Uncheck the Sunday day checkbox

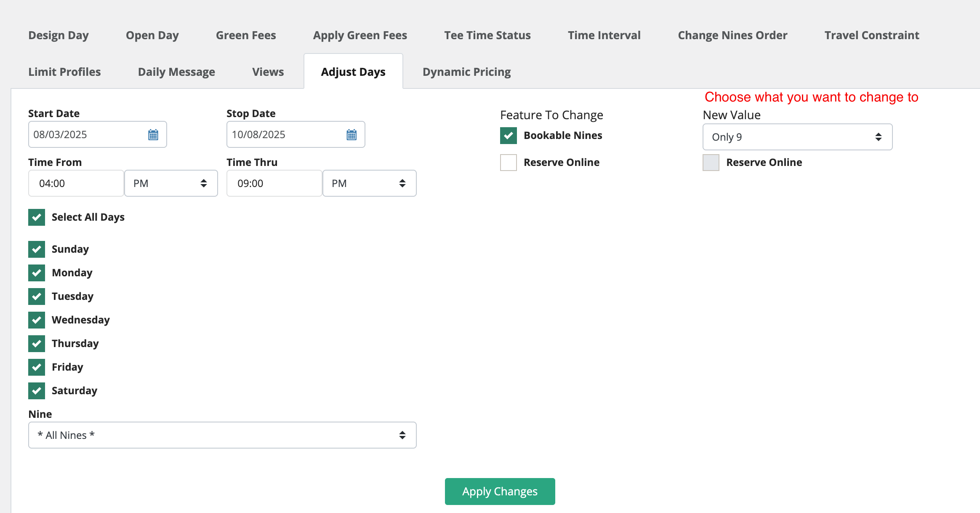pyautogui.click(x=37, y=249)
